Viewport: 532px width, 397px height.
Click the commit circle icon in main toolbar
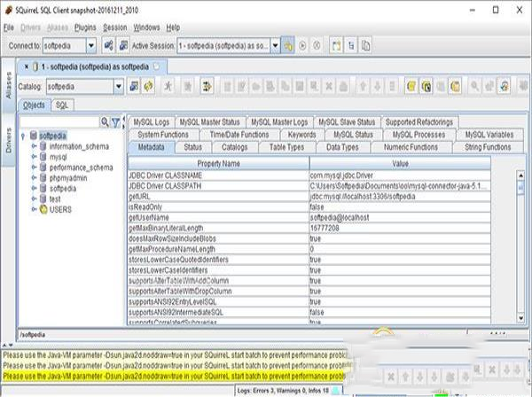coord(302,45)
